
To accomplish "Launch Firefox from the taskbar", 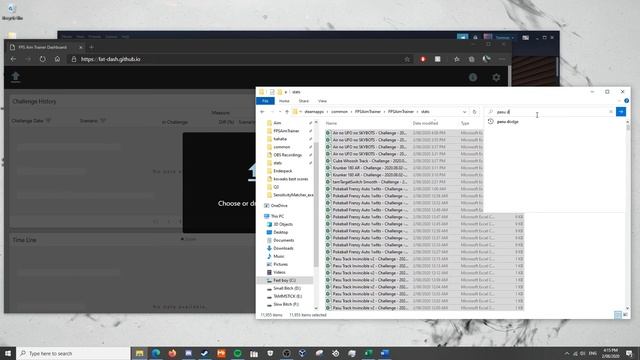I will pyautogui.click(x=172, y=353).
